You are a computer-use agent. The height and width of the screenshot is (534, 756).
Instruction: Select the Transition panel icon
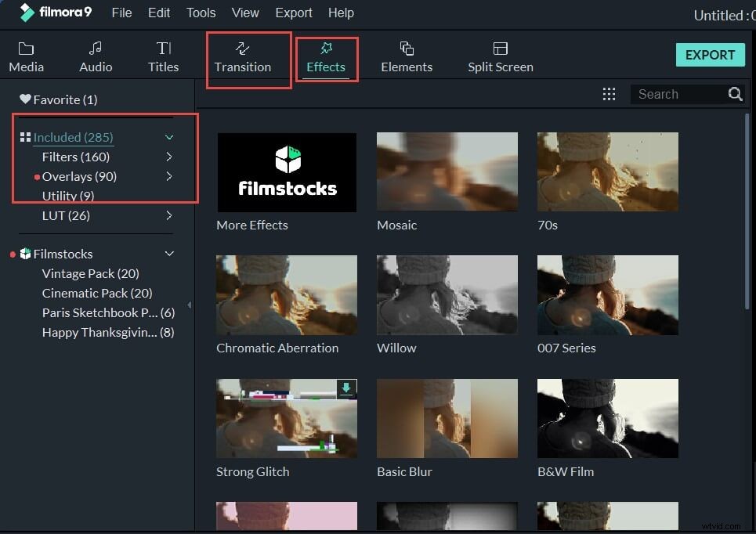pyautogui.click(x=244, y=55)
